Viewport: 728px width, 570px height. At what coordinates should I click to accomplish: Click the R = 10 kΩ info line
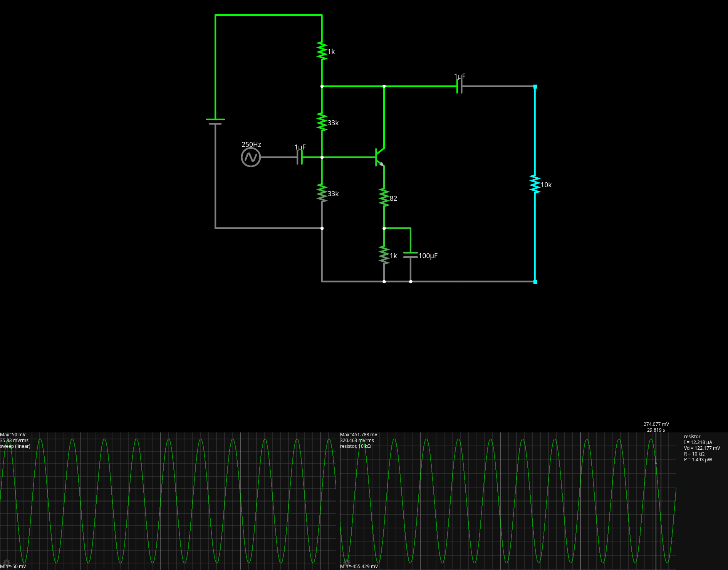pos(694,454)
